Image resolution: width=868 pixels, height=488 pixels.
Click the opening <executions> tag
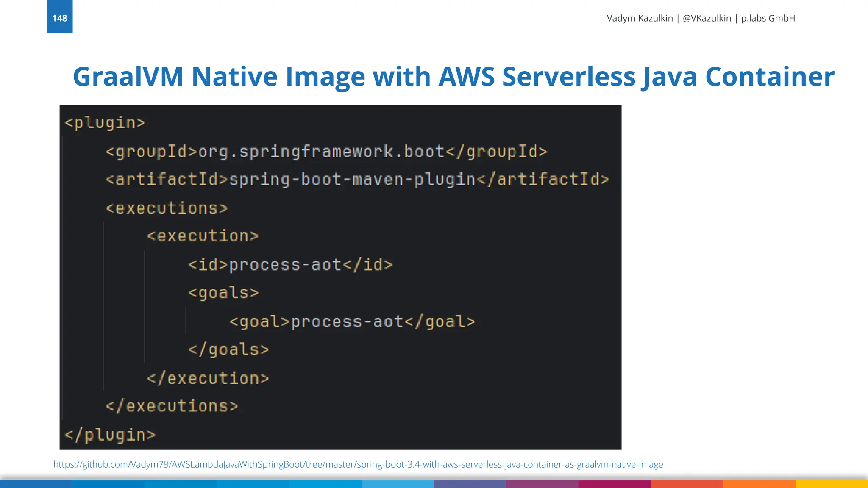coord(167,208)
